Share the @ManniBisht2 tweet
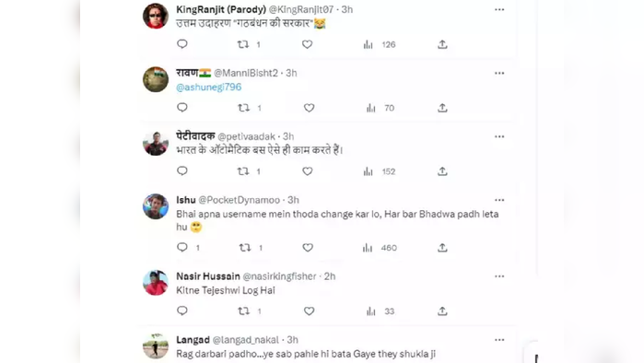644x363 pixels. tap(442, 108)
